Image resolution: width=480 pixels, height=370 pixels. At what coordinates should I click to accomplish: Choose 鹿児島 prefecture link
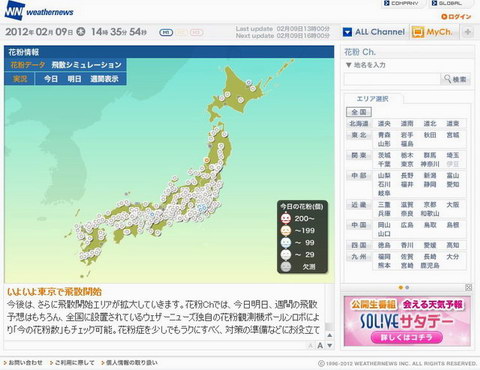(430, 265)
